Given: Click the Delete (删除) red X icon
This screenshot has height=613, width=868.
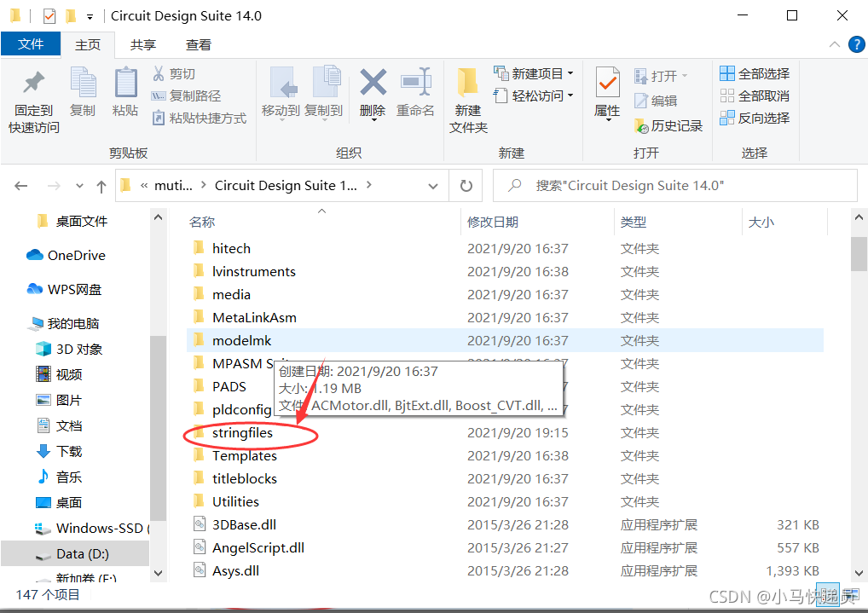Looking at the screenshot, I should [x=373, y=83].
